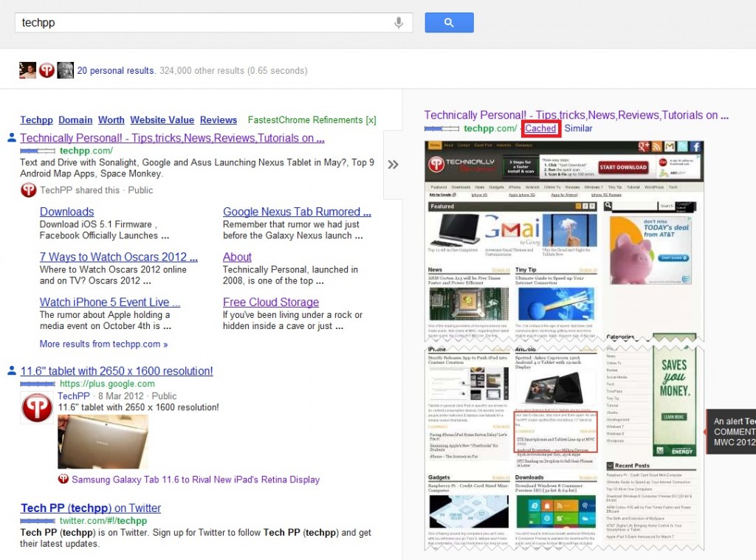This screenshot has height=560, width=756.
Task: Click small TechPP icon beside Samsung Galaxy Tab link
Action: click(63, 479)
